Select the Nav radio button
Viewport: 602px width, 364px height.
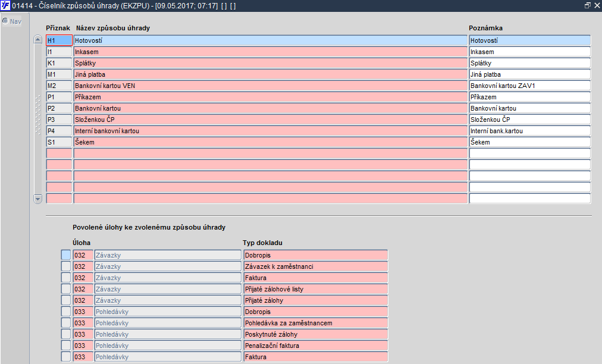point(5,21)
